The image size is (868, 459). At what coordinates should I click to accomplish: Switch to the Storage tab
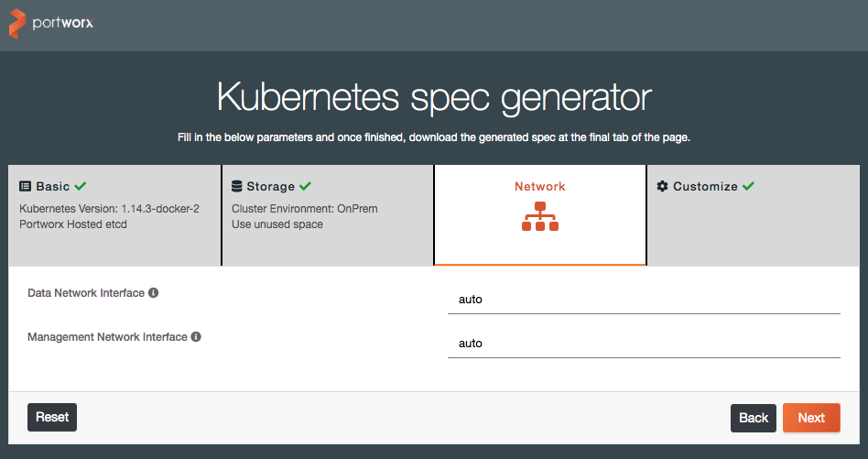[x=327, y=214]
